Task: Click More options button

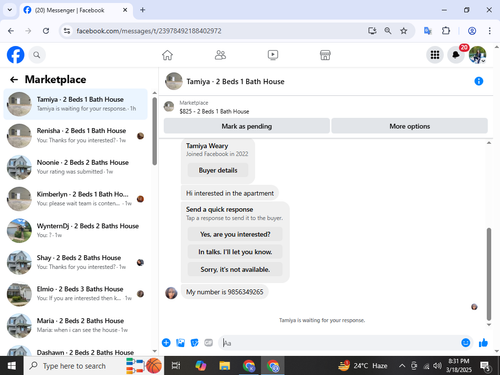Action: (410, 126)
